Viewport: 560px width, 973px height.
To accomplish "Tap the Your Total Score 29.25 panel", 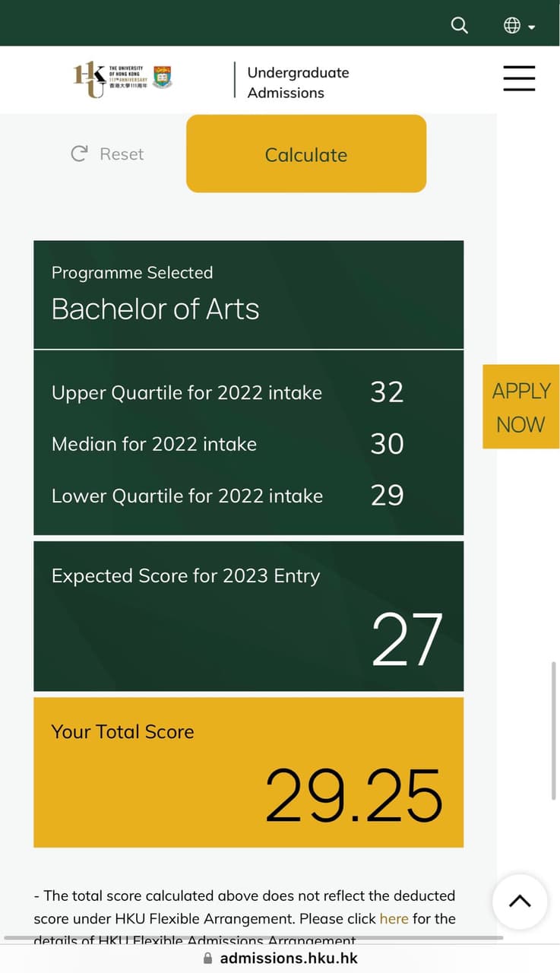I will [x=248, y=772].
